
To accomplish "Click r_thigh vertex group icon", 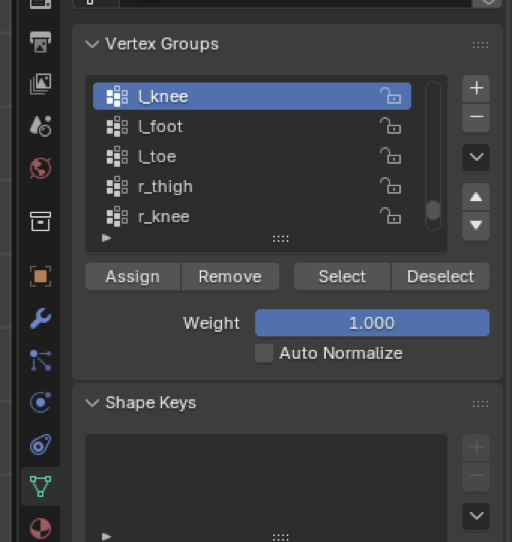I will point(117,186).
